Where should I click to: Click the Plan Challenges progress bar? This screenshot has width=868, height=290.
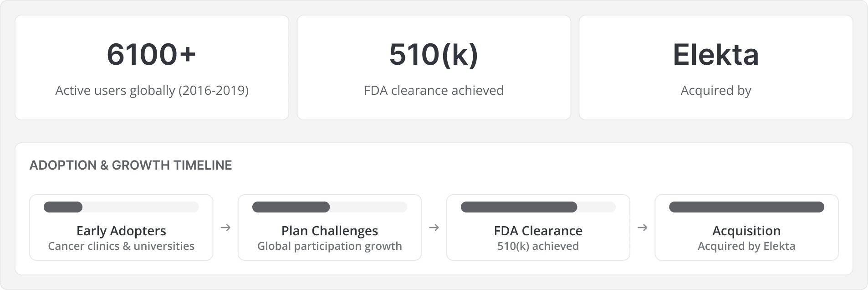tap(330, 207)
